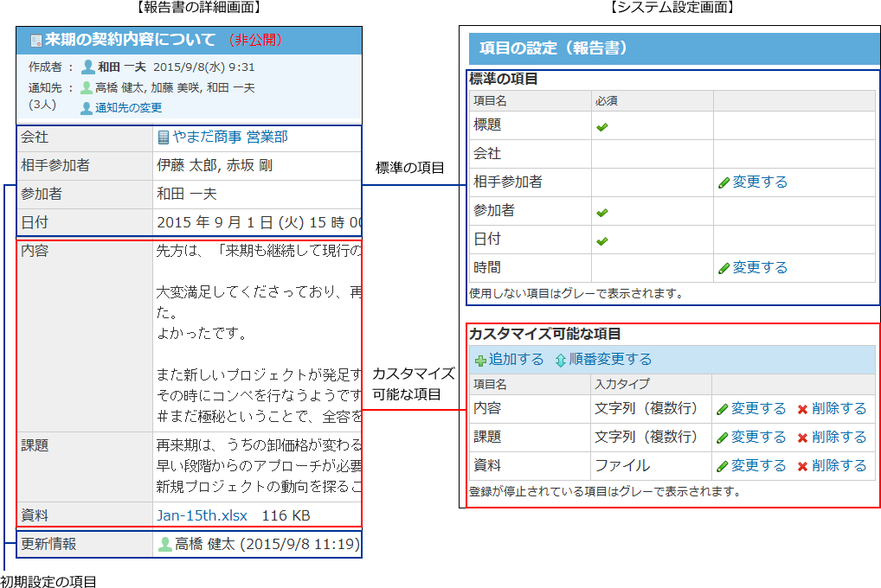881x588 pixels.
Task: Click the red X icon in 内容 row
Action: click(x=802, y=409)
